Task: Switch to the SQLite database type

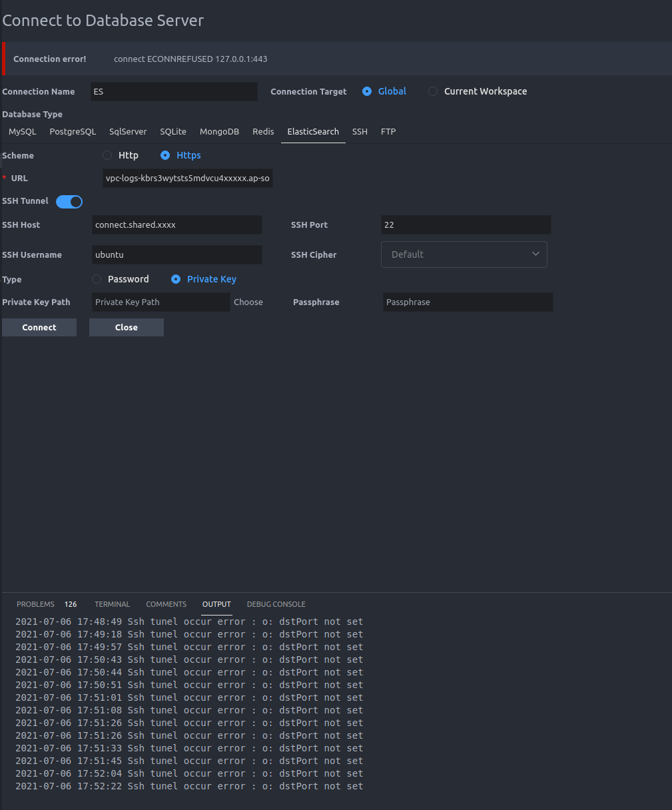Action: pyautogui.click(x=172, y=131)
